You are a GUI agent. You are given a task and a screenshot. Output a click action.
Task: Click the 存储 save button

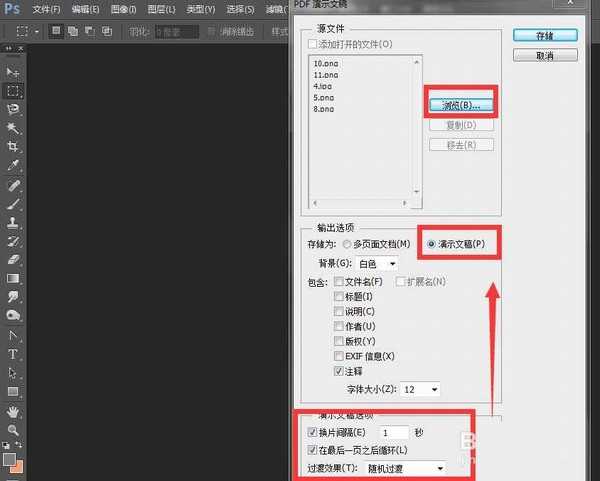[544, 35]
